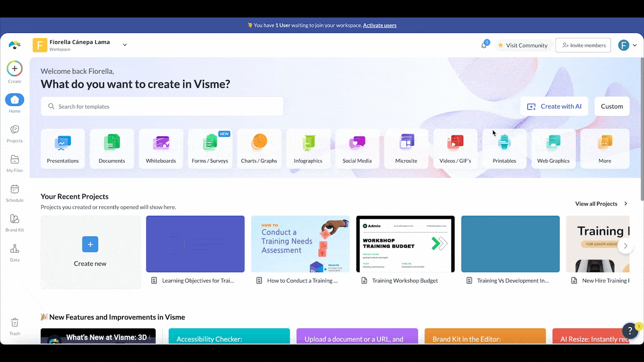Viewport: 644px width, 362px height.
Task: Open the AI Resize feature card
Action: point(591,336)
